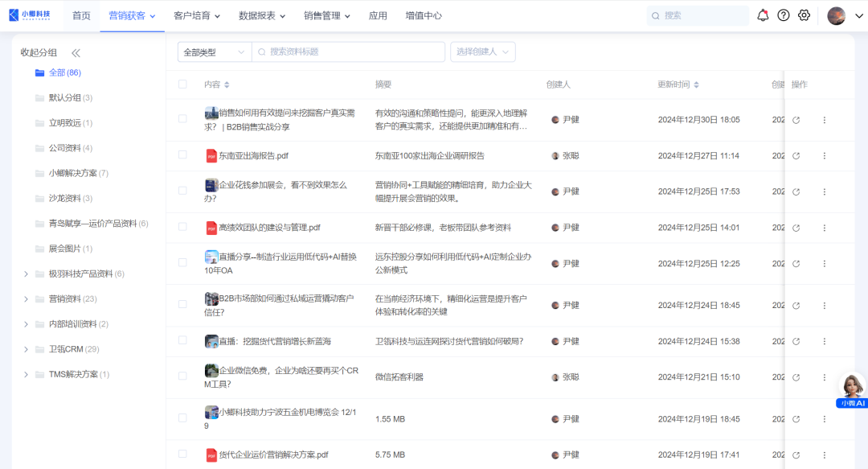Open the 选择创建人 dropdown
Screen dimensions: 868x469
click(x=482, y=52)
